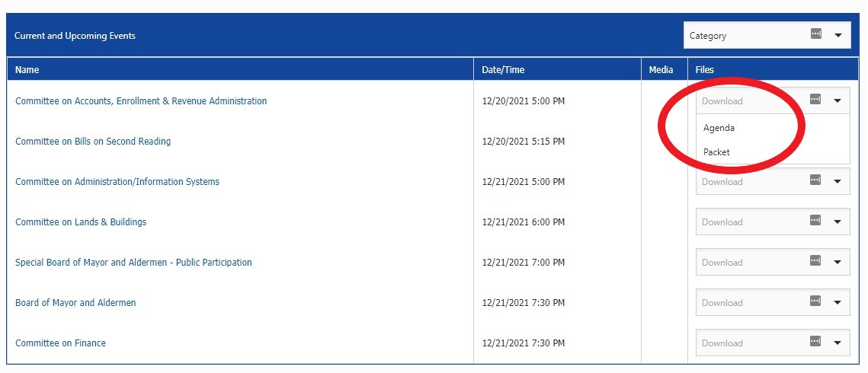
Task: Expand the Category dropdown arrow
Action: tap(838, 35)
